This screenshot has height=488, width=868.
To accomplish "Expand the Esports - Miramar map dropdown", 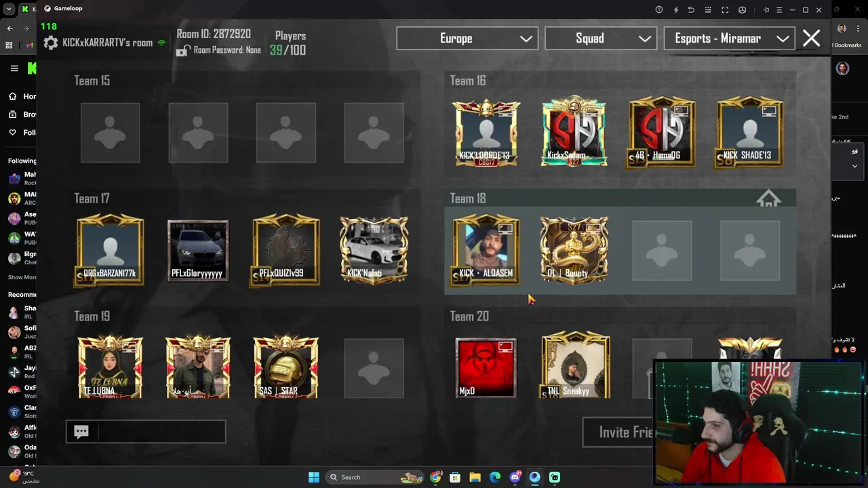I will [730, 39].
